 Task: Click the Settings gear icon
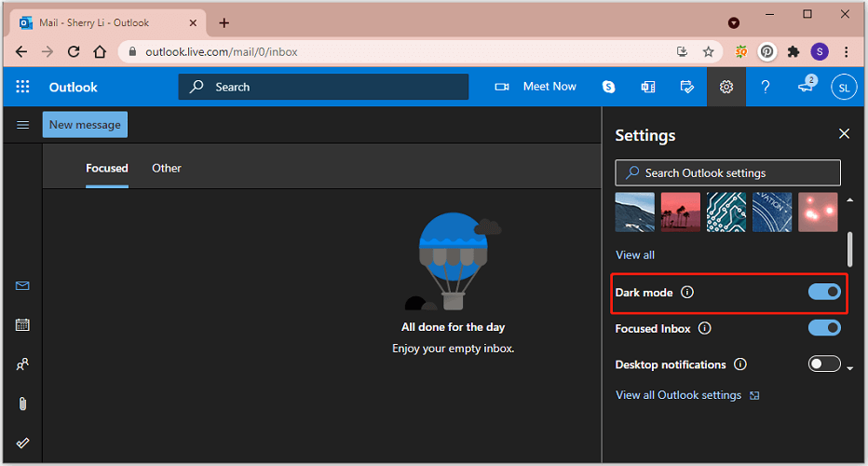pyautogui.click(x=726, y=87)
